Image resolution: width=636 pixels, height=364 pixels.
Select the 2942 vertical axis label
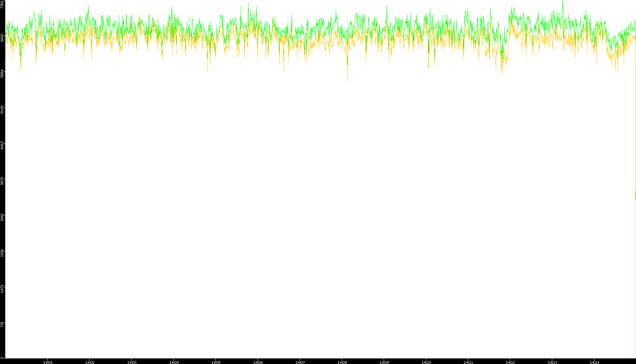point(2,217)
